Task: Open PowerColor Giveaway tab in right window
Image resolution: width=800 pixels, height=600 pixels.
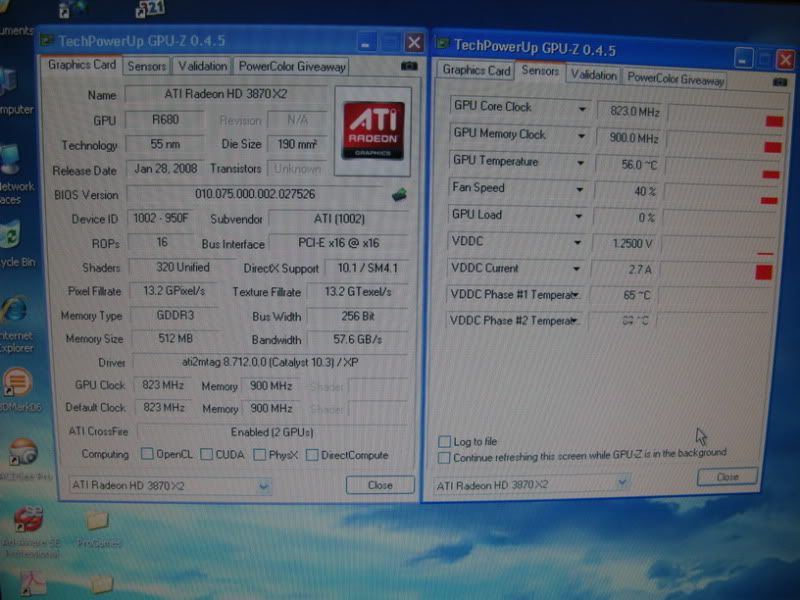Action: (675, 79)
